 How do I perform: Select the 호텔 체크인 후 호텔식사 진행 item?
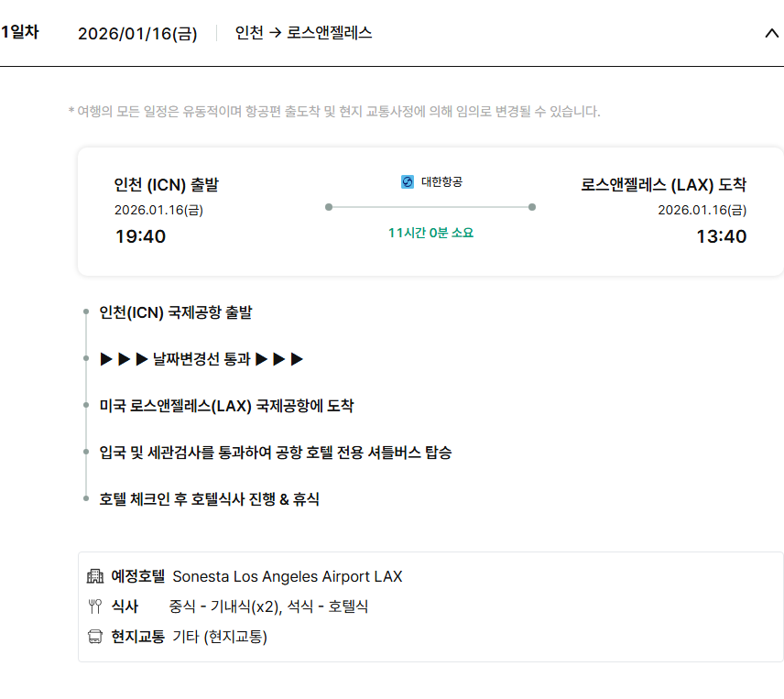point(209,499)
